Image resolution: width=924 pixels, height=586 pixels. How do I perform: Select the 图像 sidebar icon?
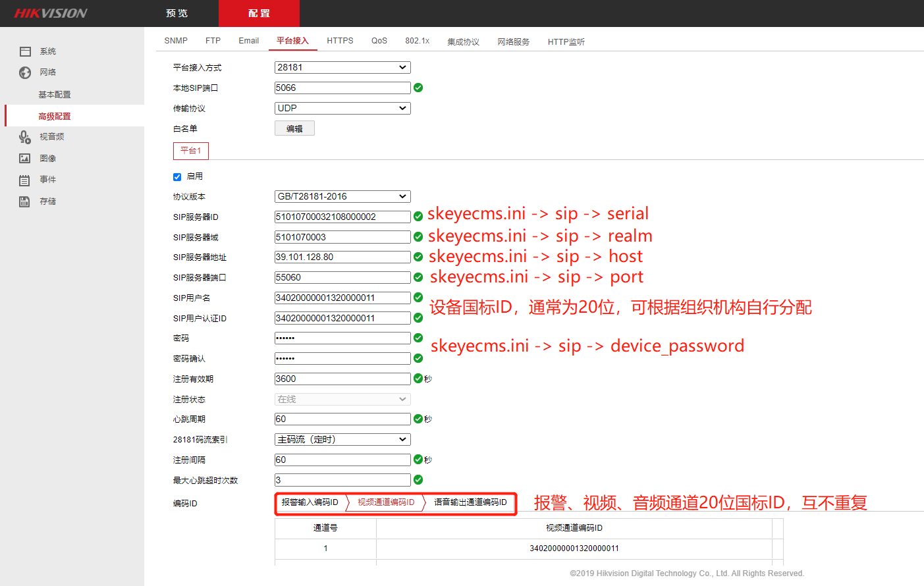tap(47, 158)
